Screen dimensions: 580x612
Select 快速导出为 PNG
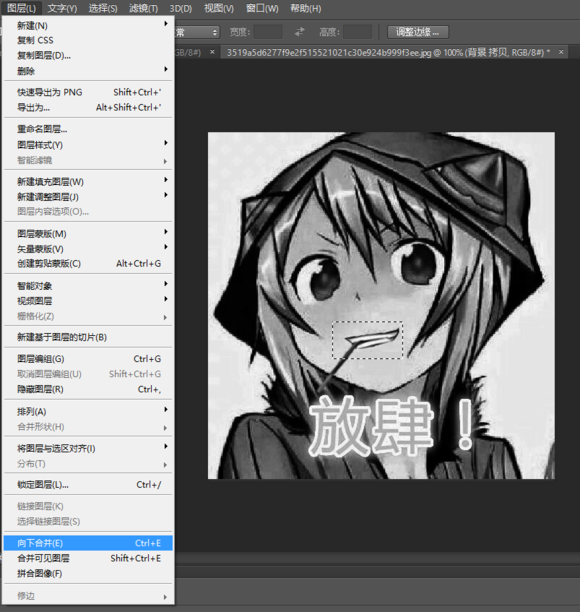click(88, 92)
